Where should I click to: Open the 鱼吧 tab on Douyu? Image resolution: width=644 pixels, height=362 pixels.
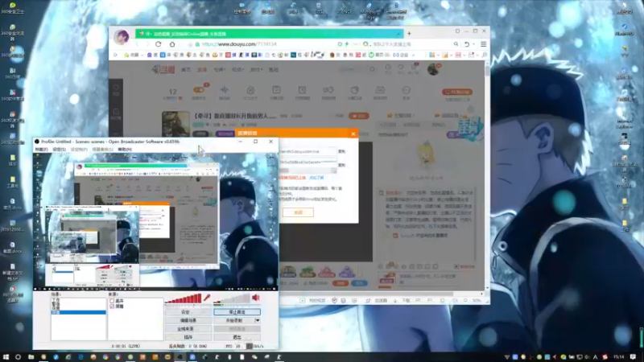[x=274, y=70]
